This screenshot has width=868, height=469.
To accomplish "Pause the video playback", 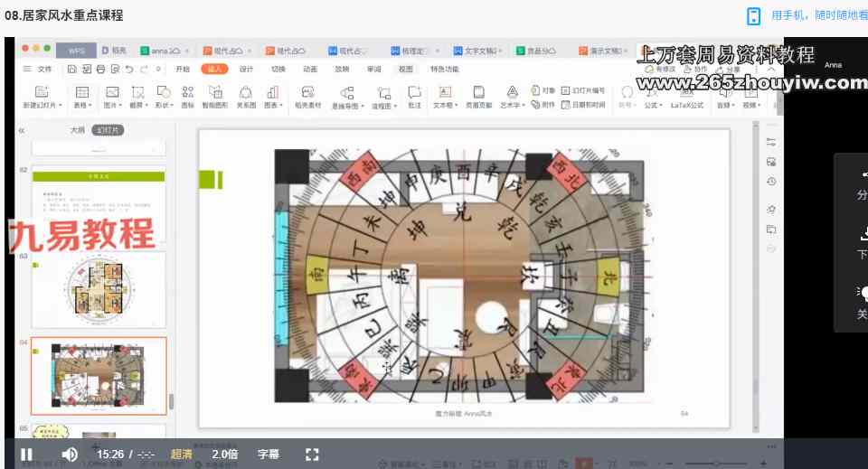I will coord(26,454).
